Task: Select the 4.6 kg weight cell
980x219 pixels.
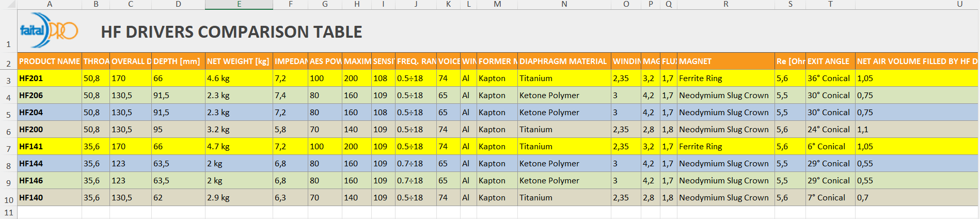Action: (x=239, y=79)
